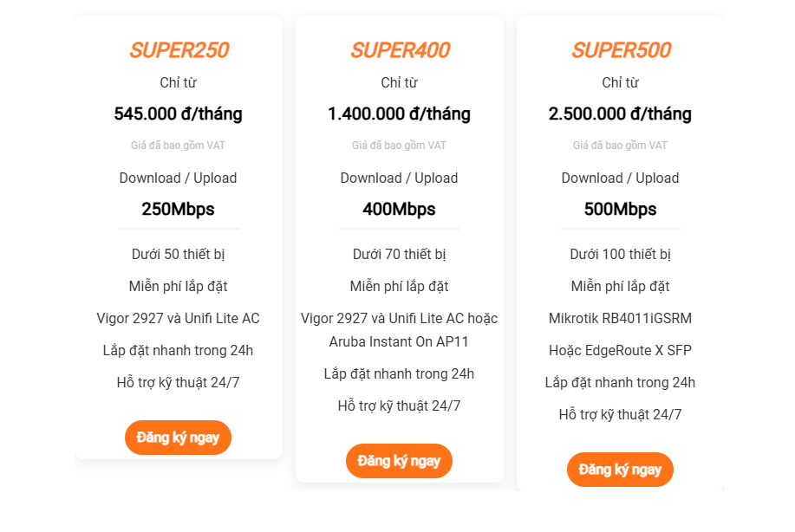Select the 400Mbps speed value
Screen dimensions: 795x532
(399, 209)
